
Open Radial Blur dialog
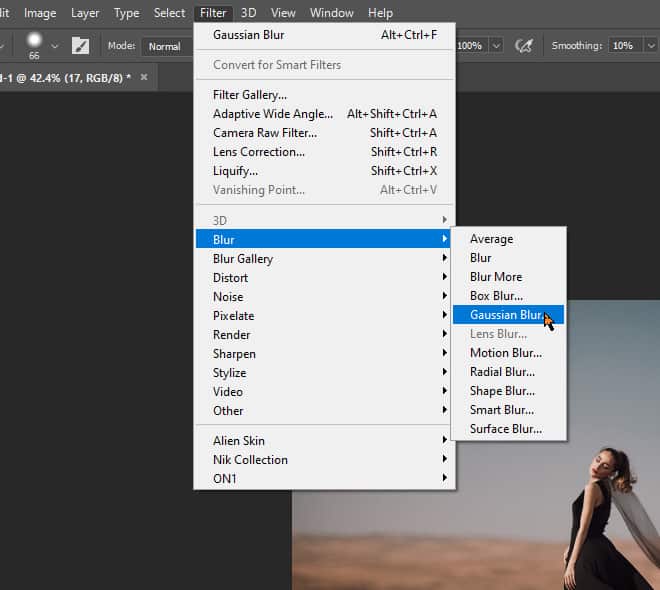click(508, 372)
